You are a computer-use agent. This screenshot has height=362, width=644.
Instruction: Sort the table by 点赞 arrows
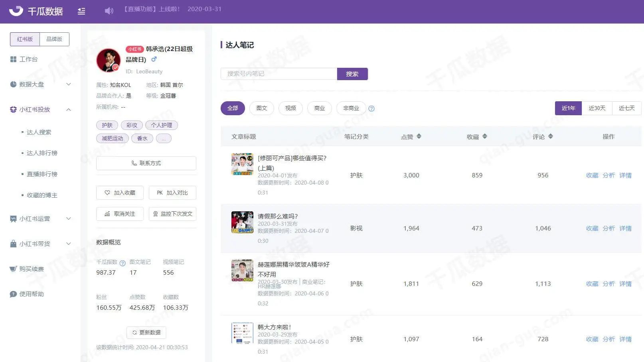(419, 136)
